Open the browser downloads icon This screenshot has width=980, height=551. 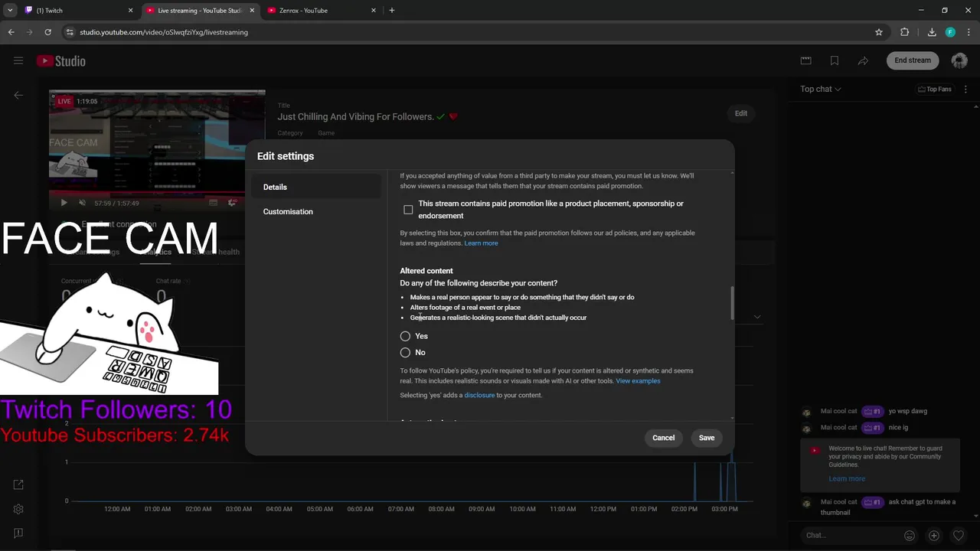[x=932, y=32]
